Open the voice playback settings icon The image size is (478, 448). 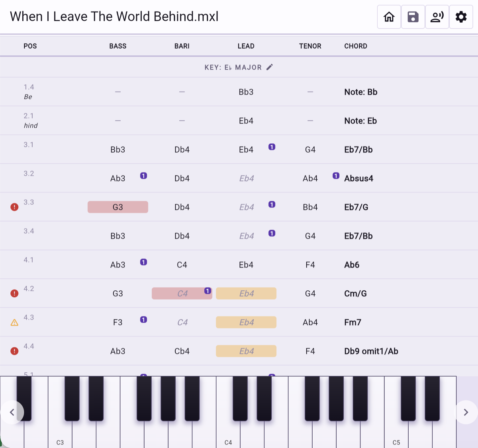coord(437,17)
